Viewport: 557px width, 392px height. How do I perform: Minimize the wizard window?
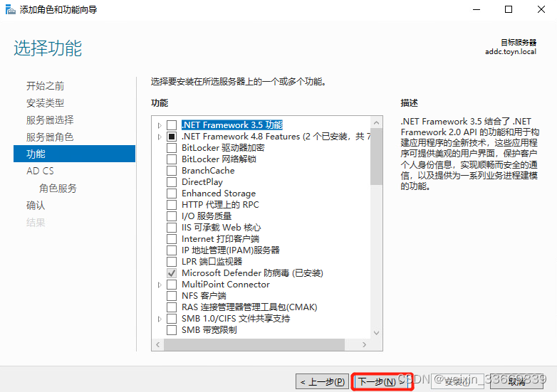pyautogui.click(x=477, y=9)
